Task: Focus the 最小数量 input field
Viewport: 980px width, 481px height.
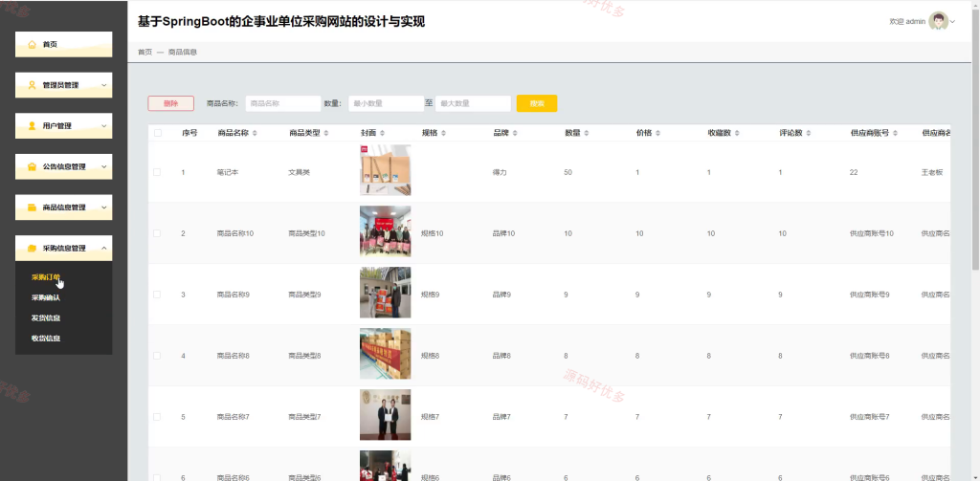Action: click(x=387, y=103)
